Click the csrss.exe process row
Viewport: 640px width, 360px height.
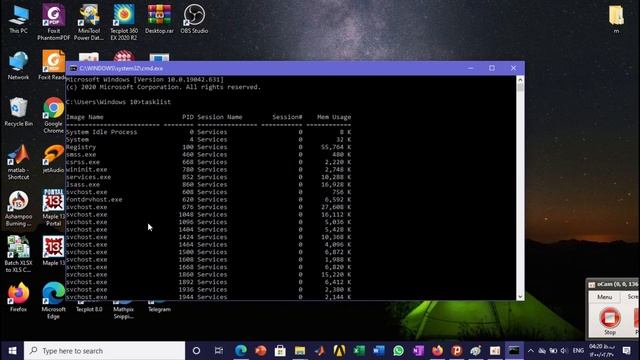click(x=208, y=162)
